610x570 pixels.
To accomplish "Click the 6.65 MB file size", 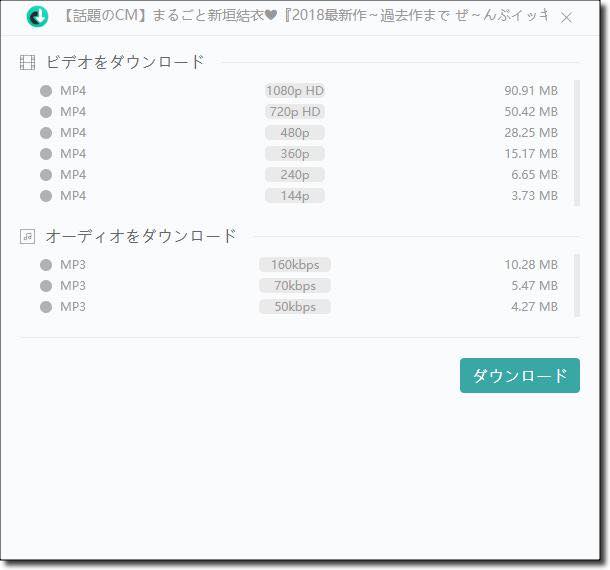I will pyautogui.click(x=535, y=175).
